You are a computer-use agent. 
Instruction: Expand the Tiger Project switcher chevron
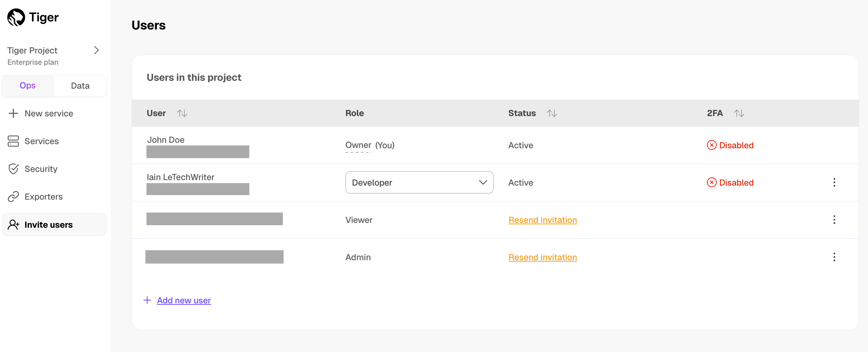pyautogui.click(x=96, y=50)
